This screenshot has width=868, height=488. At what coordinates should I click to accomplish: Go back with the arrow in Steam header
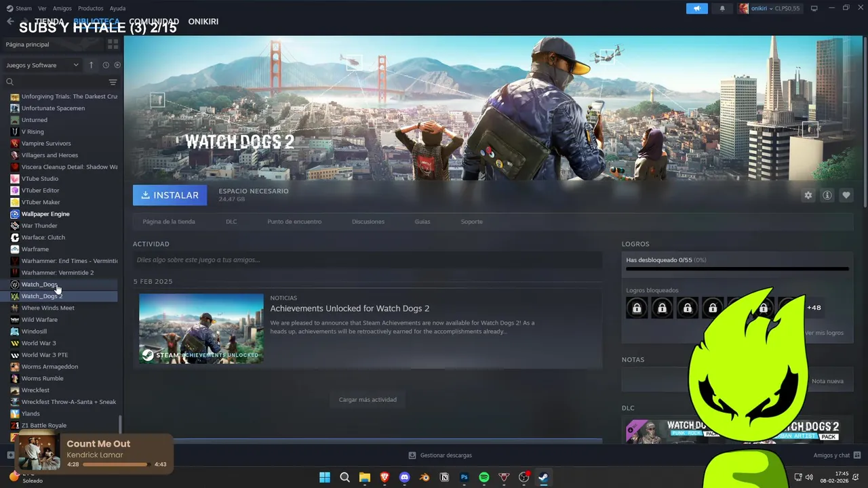(9, 22)
